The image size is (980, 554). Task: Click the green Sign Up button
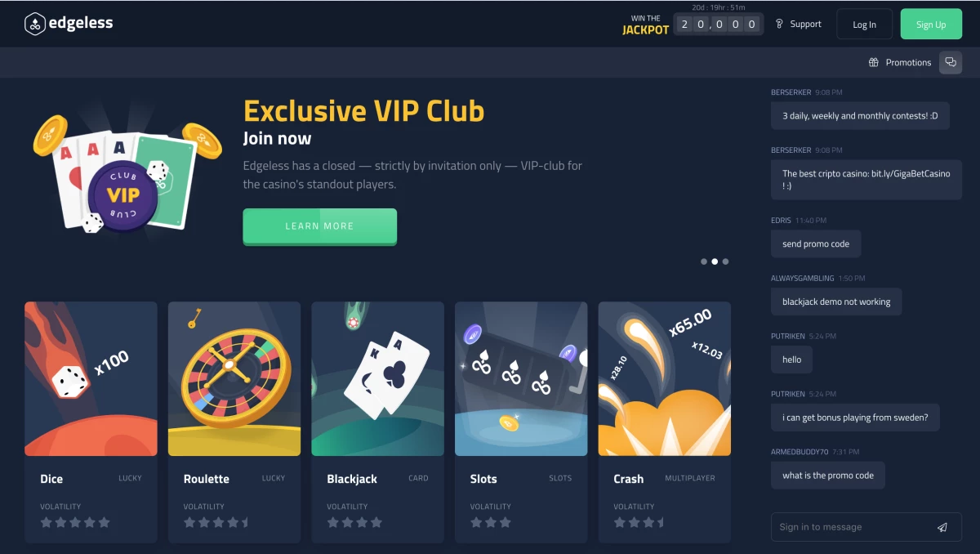tap(931, 25)
